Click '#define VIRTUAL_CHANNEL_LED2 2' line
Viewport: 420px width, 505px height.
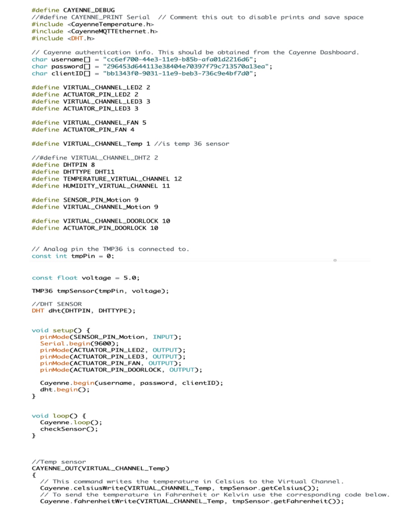click(91, 87)
